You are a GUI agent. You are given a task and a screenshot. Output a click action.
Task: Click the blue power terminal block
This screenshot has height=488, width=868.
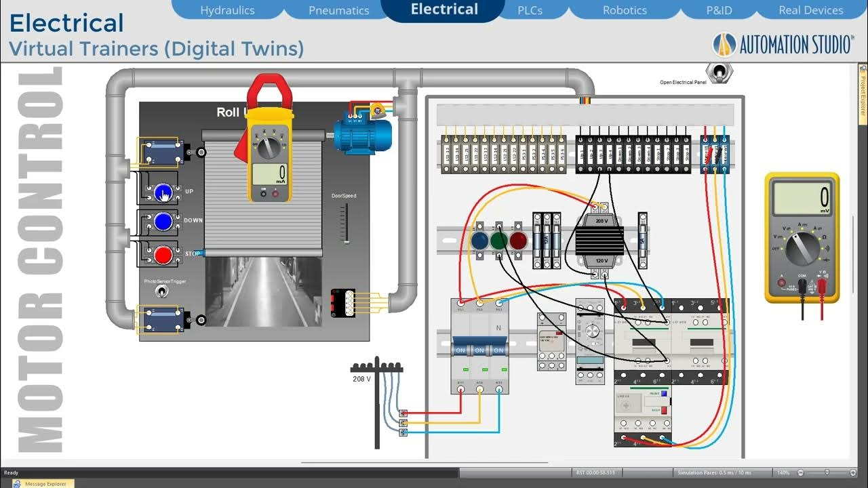[715, 154]
